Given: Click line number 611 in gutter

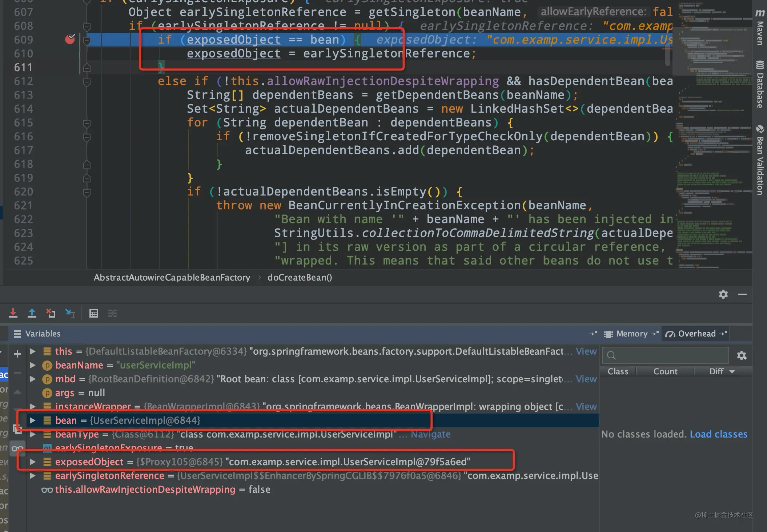Looking at the screenshot, I should point(23,68).
